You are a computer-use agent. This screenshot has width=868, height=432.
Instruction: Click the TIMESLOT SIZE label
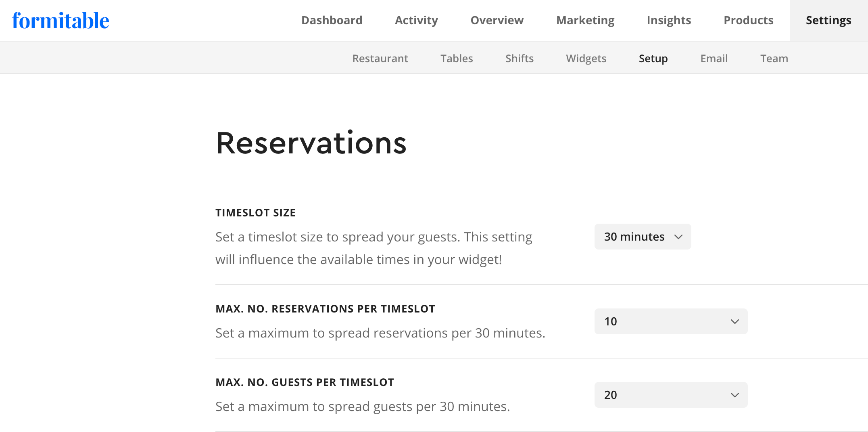255,213
